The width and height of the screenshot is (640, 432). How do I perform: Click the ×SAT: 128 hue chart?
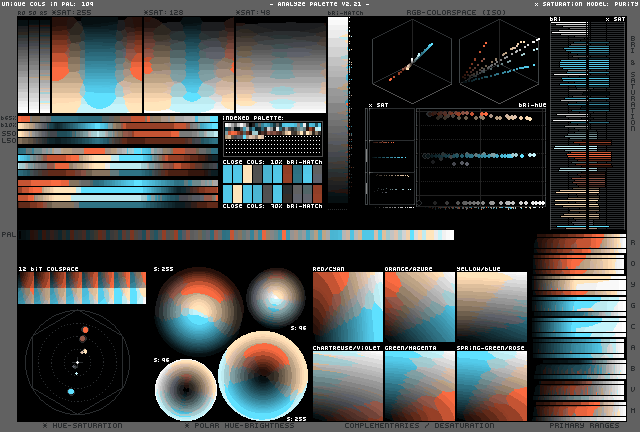(189, 65)
